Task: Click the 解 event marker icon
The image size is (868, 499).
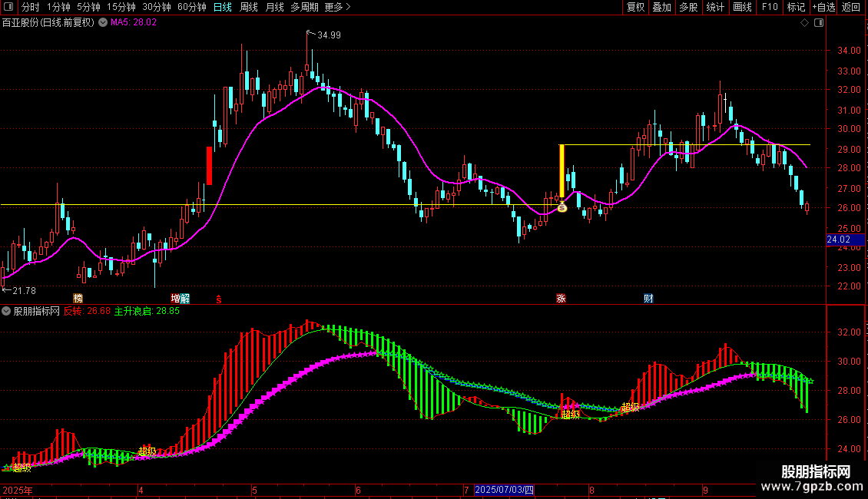Action: click(x=184, y=298)
